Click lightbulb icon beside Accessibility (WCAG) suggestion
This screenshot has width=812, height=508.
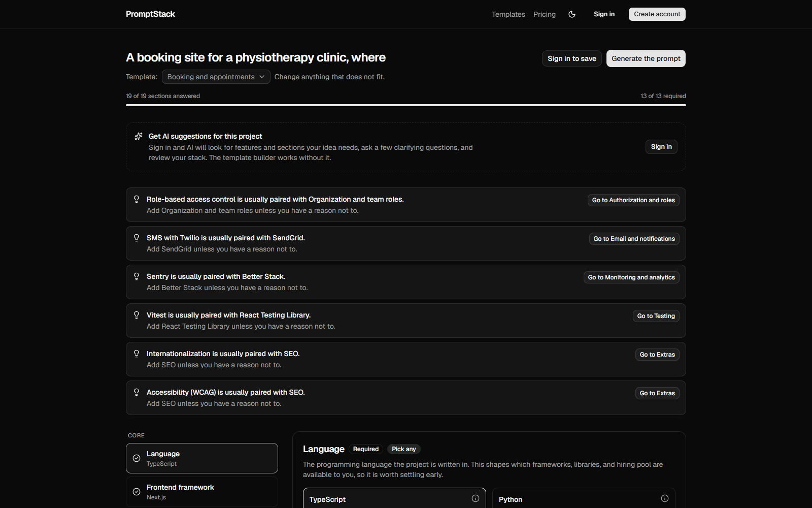tap(137, 392)
